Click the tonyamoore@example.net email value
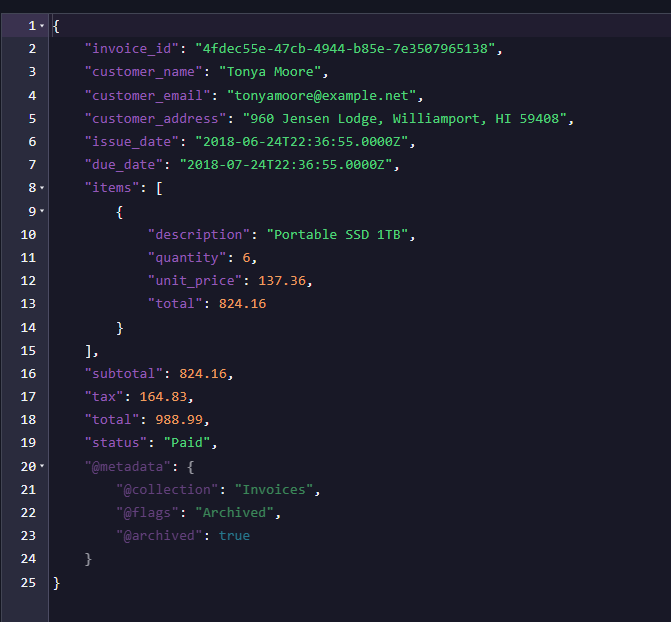The height and width of the screenshot is (622, 671). coord(326,95)
